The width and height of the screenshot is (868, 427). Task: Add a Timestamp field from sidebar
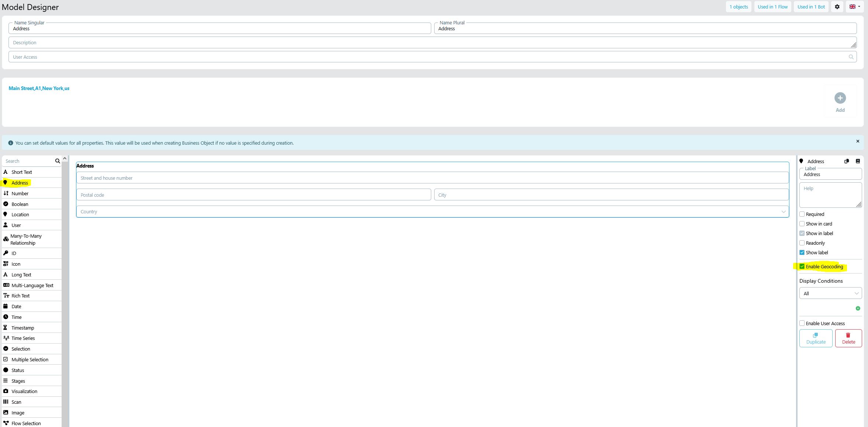click(x=23, y=327)
